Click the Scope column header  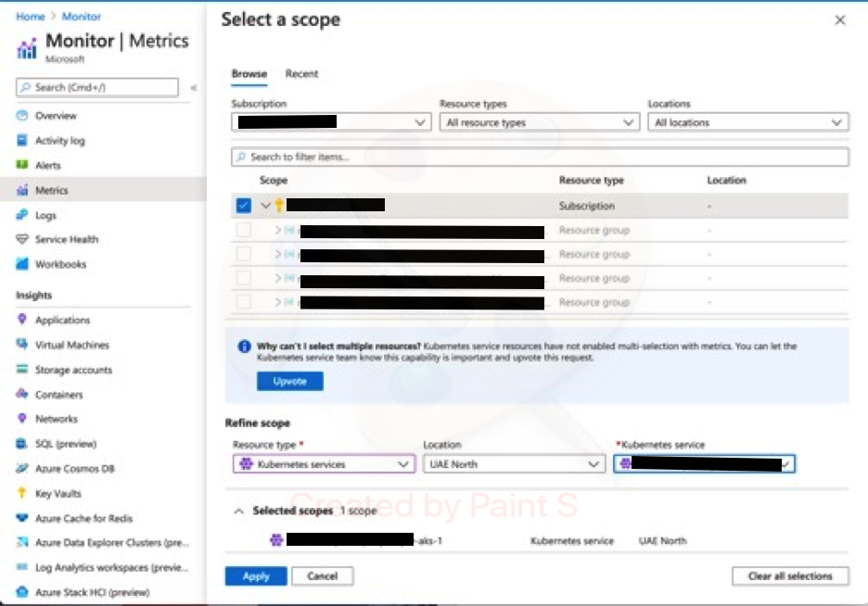(x=274, y=181)
